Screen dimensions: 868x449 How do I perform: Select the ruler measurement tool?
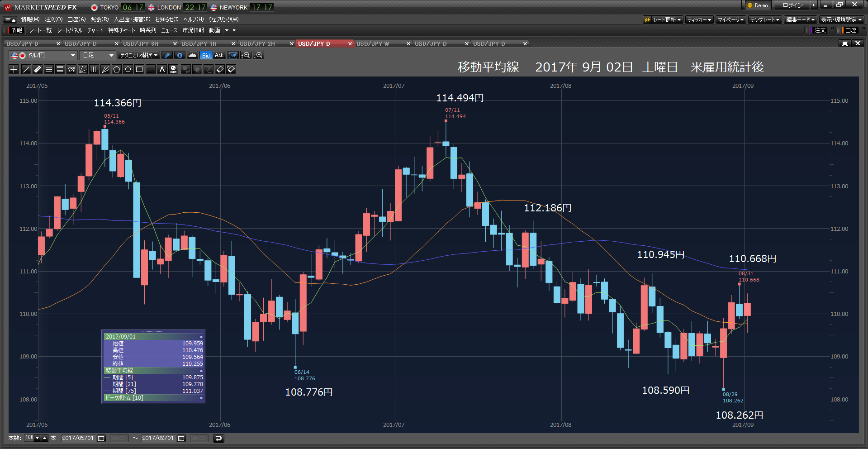click(38, 69)
